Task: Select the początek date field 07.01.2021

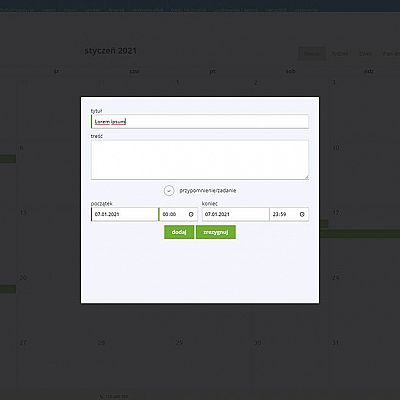Action: tap(125, 214)
